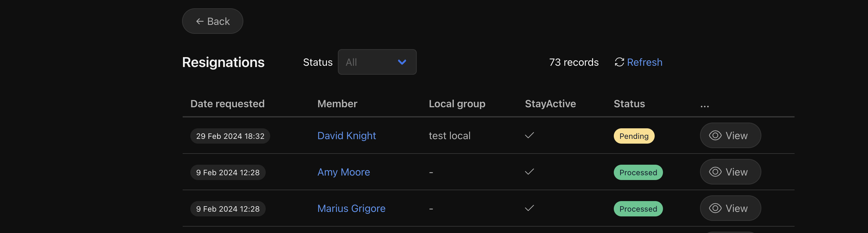The height and width of the screenshot is (233, 868).
Task: Click the Status column header
Action: [x=629, y=104]
